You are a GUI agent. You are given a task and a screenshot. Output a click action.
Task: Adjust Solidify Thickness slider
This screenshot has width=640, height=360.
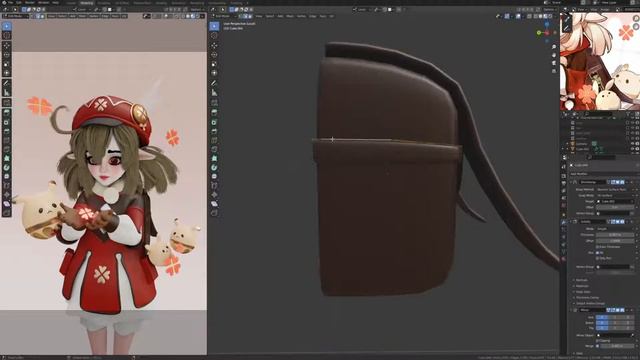click(615, 235)
